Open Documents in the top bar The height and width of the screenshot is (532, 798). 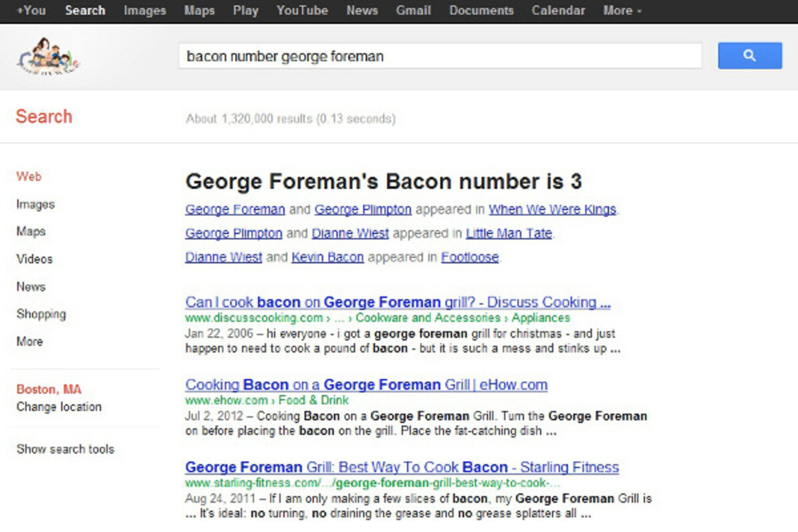point(481,11)
